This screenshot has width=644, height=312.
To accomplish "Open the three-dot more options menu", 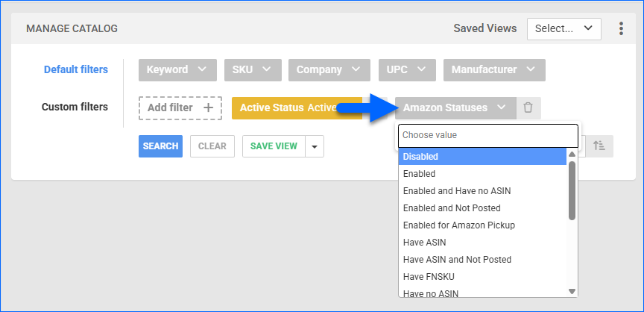I will tap(621, 28).
